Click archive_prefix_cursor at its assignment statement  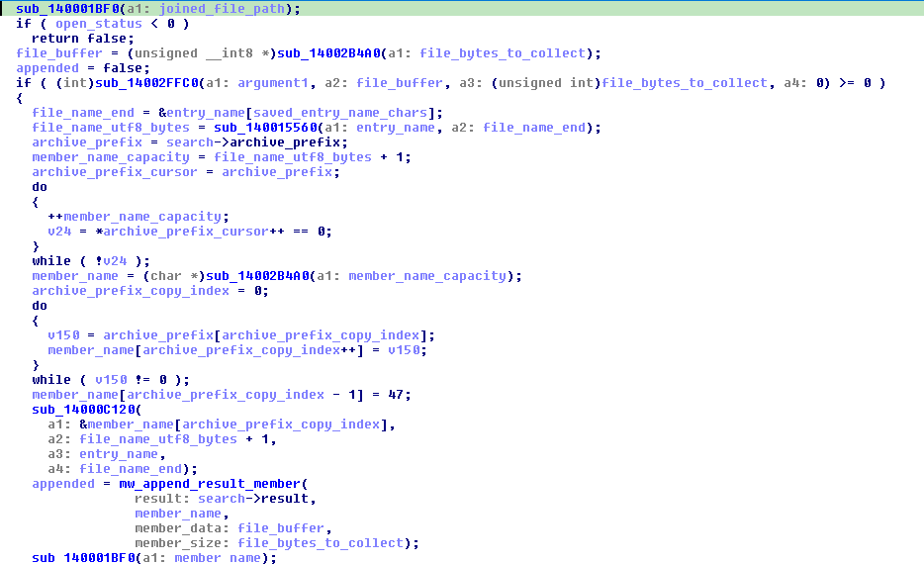[x=115, y=172]
